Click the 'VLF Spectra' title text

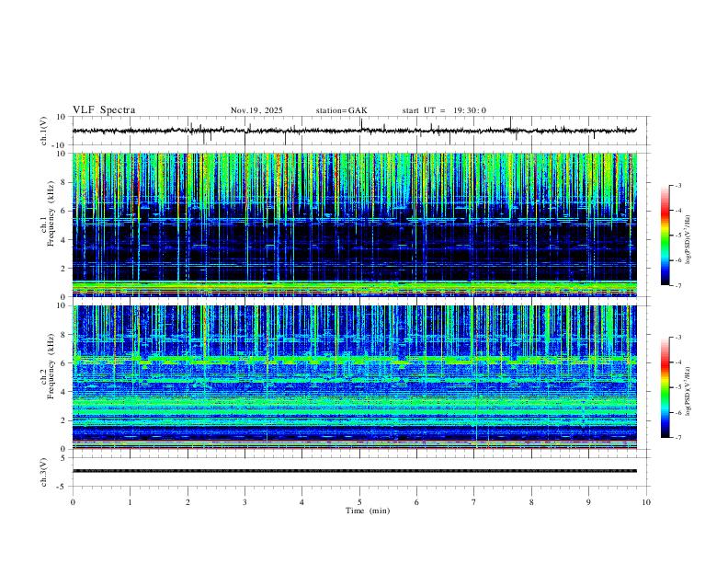pyautogui.click(x=104, y=110)
